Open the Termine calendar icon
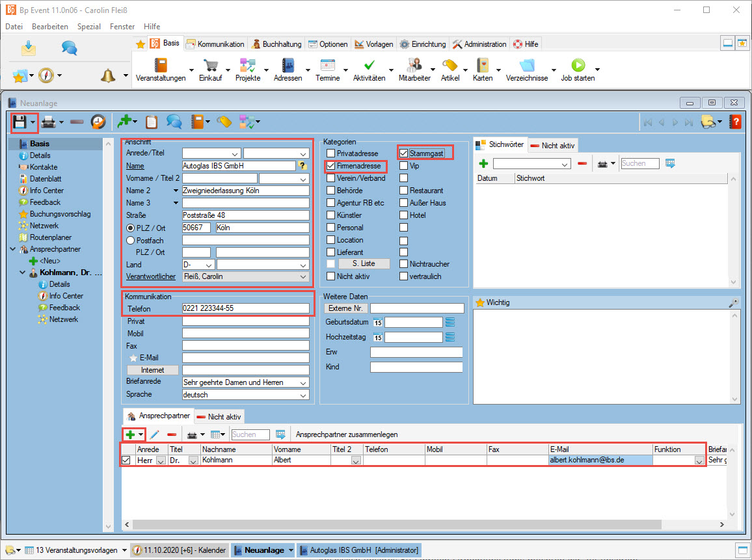The height and width of the screenshot is (560, 752). tap(327, 65)
